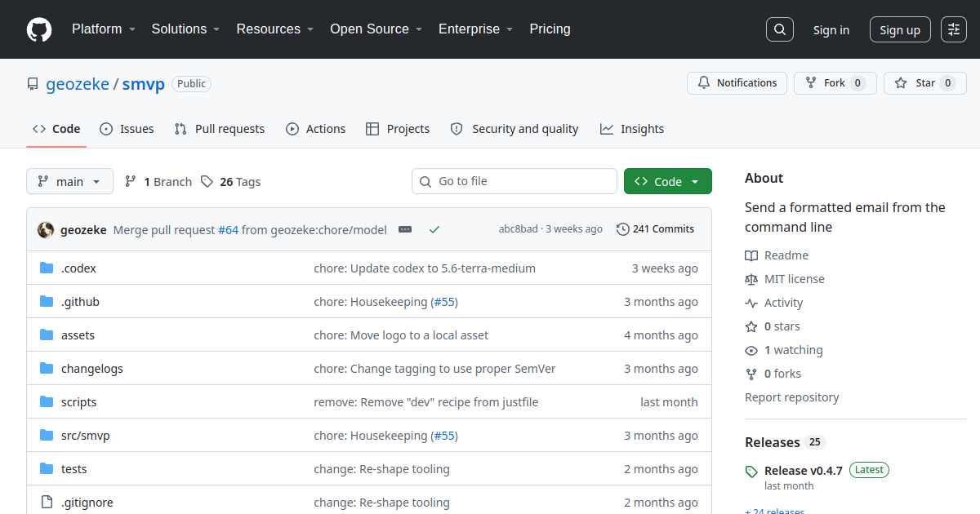Open pull request #64 link
980x514 pixels.
tap(228, 230)
